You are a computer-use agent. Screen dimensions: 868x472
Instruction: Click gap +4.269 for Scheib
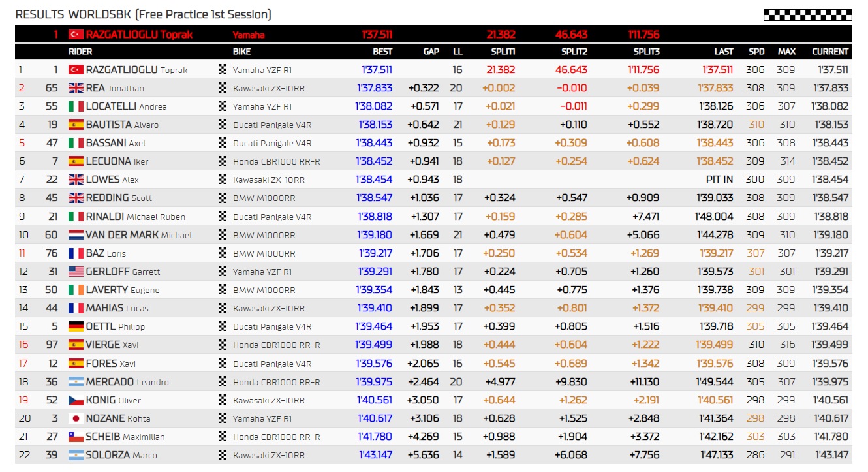pyautogui.click(x=424, y=436)
